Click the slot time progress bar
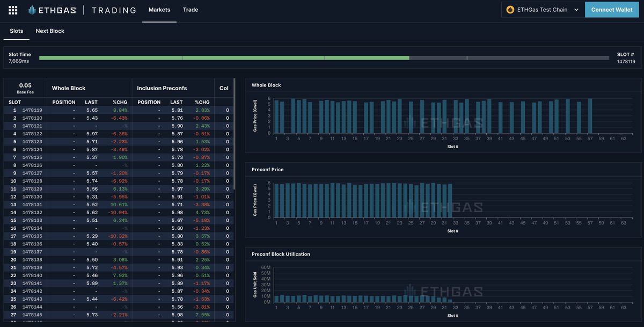 [325, 57]
